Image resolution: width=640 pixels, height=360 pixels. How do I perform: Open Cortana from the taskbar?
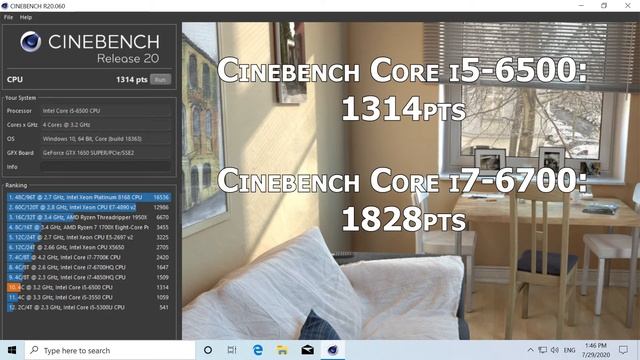(x=208, y=350)
